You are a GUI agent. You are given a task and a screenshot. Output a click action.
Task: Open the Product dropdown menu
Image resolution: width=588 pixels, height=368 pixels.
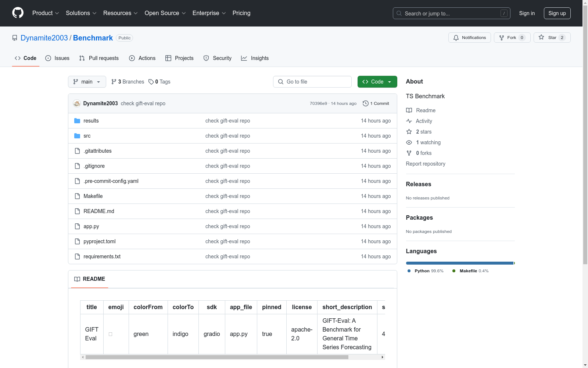point(46,13)
